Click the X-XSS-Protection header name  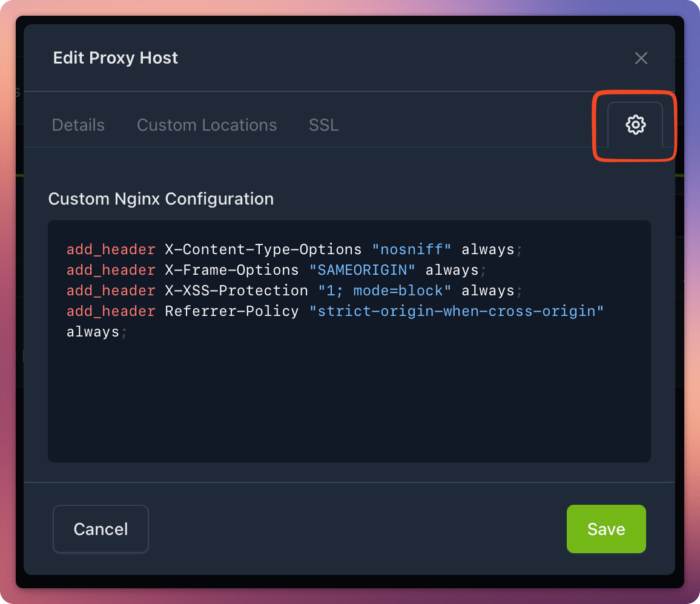pyautogui.click(x=236, y=291)
